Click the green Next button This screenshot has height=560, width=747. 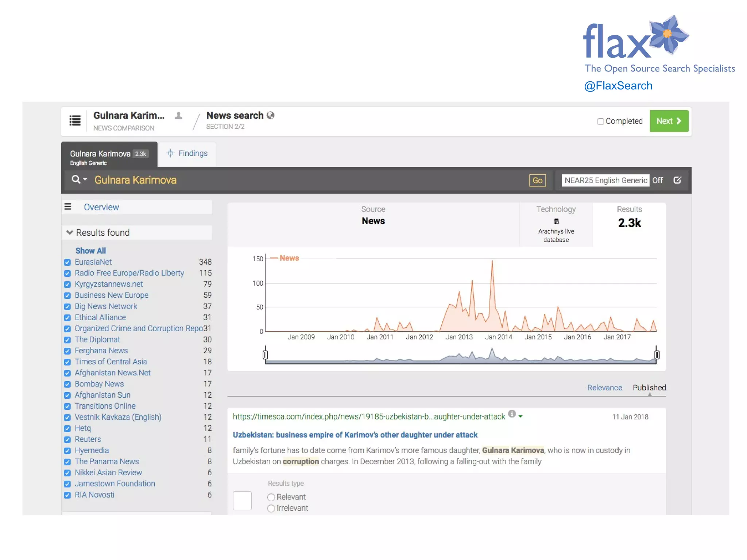669,121
